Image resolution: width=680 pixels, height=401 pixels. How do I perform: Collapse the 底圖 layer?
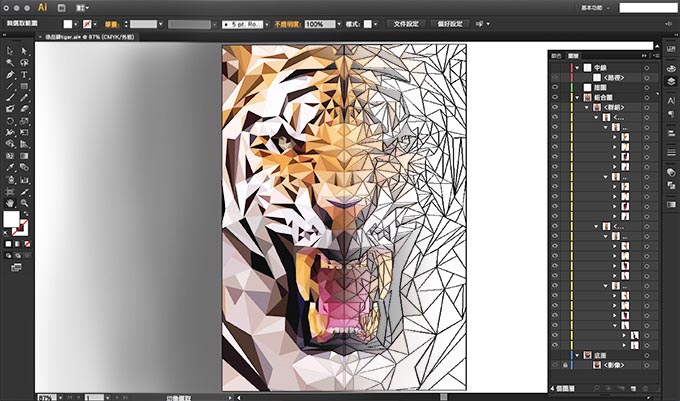pyautogui.click(x=577, y=355)
